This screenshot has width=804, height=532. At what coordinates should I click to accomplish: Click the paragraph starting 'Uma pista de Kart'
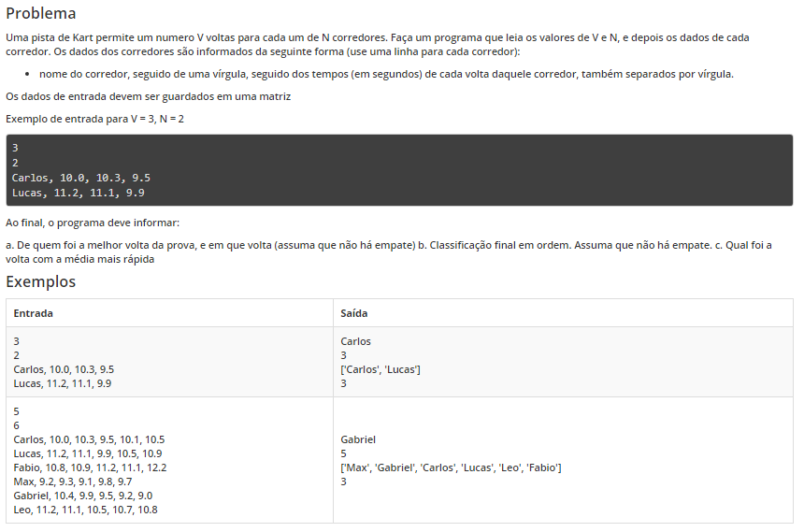(378, 45)
